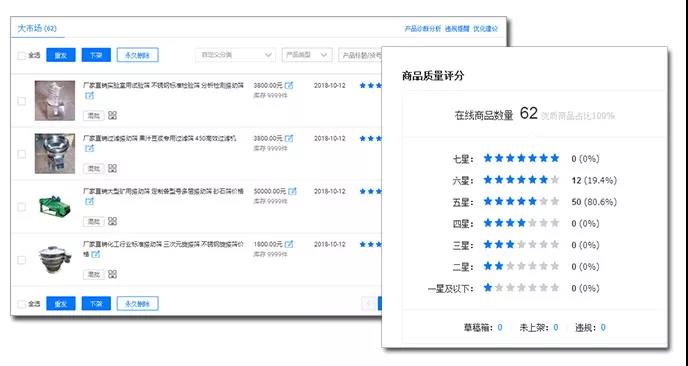This screenshot has width=688, height=366.
Task: Open product title 厂家直销实验室用试验筛
Action: click(x=163, y=86)
